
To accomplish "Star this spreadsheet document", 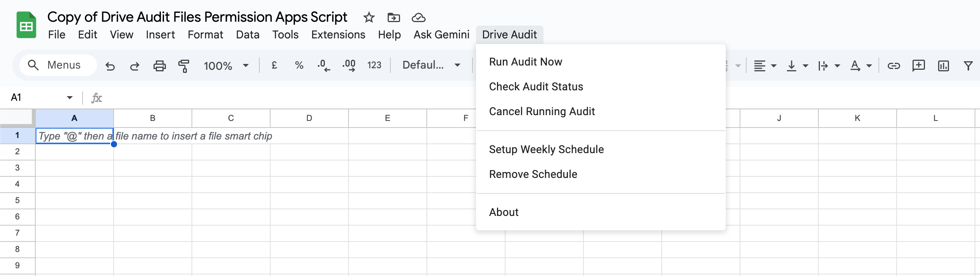I will pos(369,17).
